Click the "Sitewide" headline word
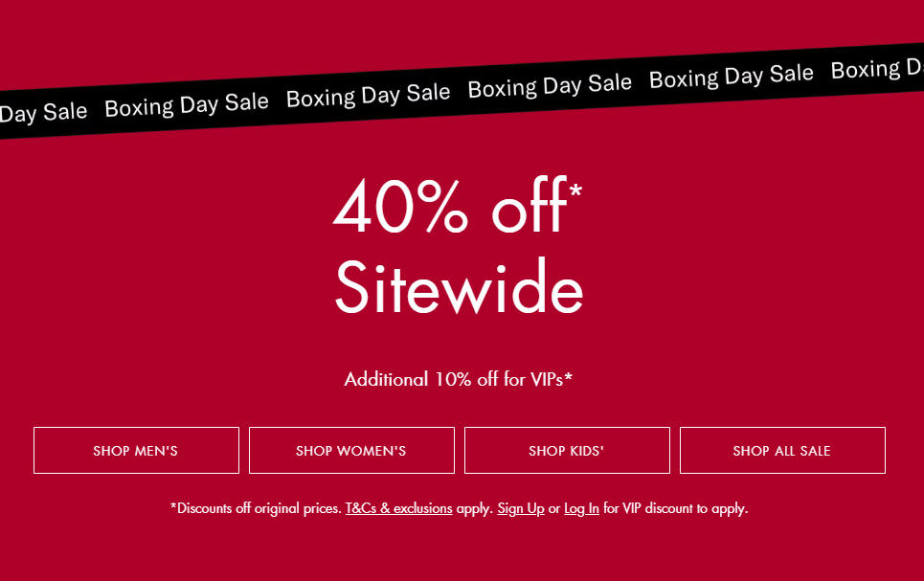 pyautogui.click(x=459, y=288)
